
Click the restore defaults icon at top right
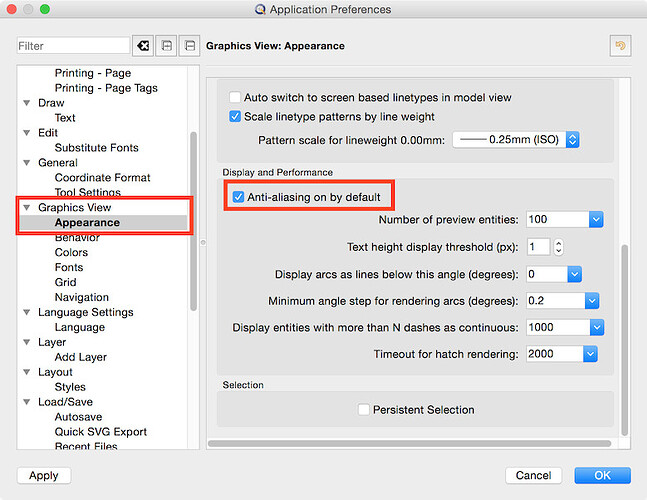tap(620, 46)
